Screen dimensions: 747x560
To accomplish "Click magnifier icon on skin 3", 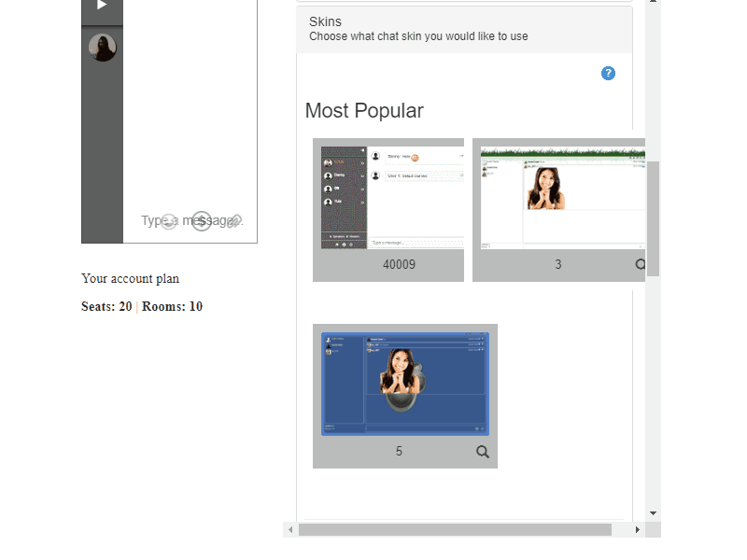I will (641, 265).
